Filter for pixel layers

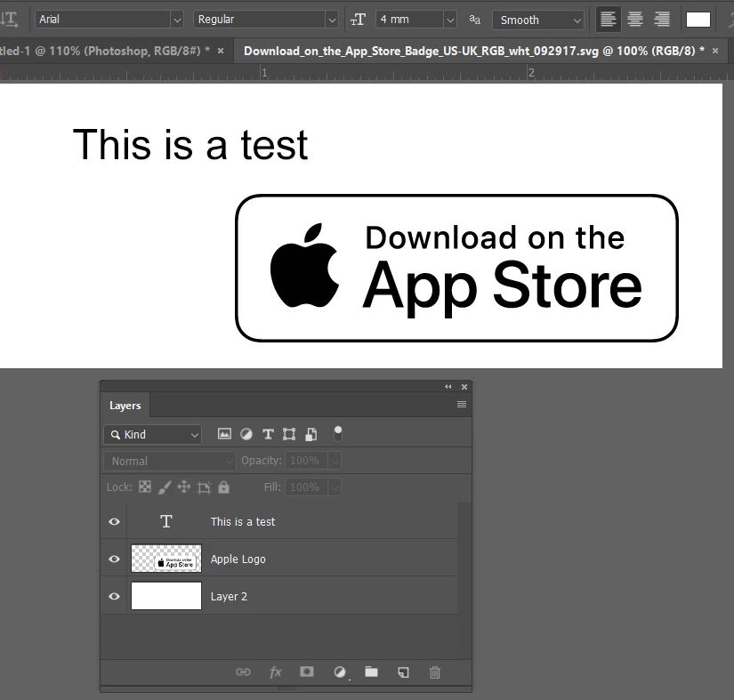pyautogui.click(x=224, y=434)
